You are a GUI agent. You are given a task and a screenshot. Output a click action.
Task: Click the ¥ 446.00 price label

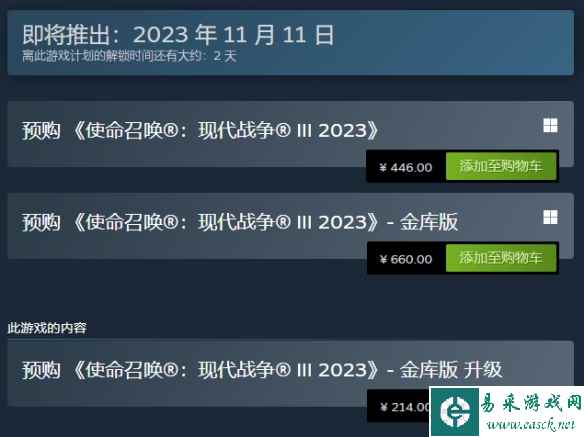406,167
